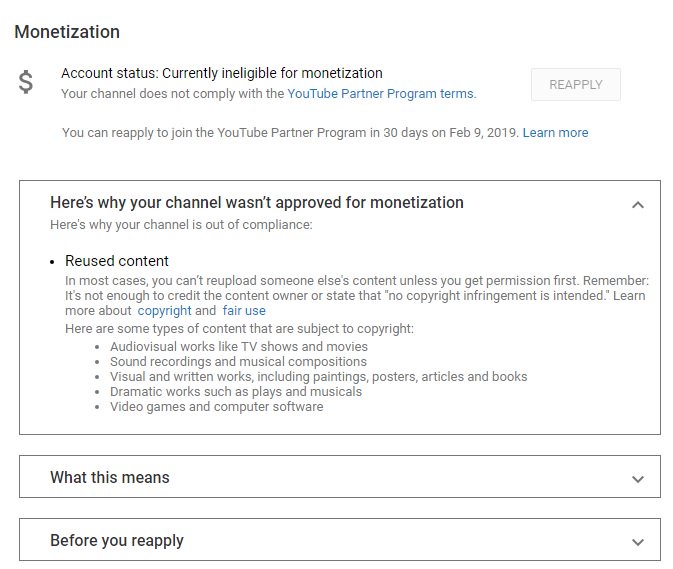Image resolution: width=673 pixels, height=569 pixels.
Task: Click 'Video games and computer software' item
Action: pyautogui.click(x=216, y=406)
